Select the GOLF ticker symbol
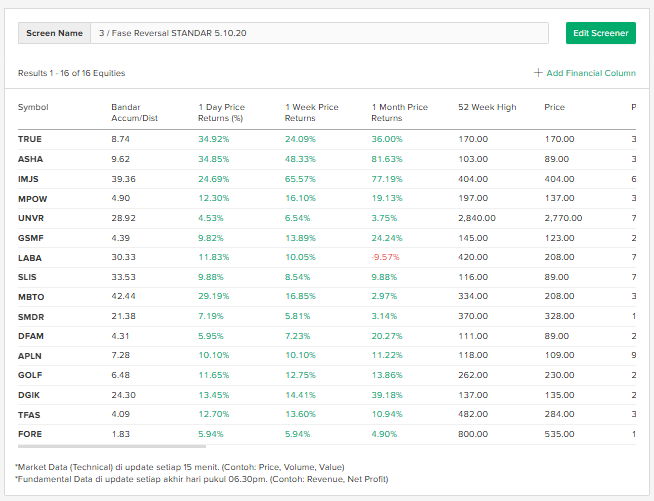The height and width of the screenshot is (501, 654). pos(30,375)
